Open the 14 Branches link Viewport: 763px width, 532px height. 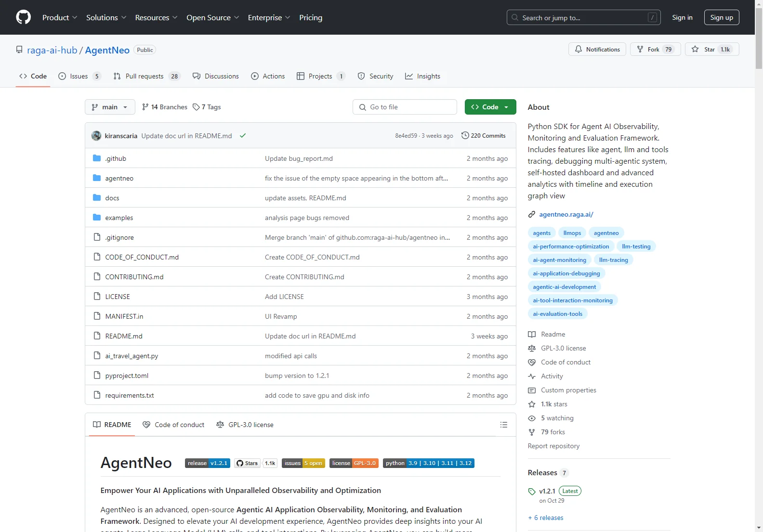tap(165, 107)
